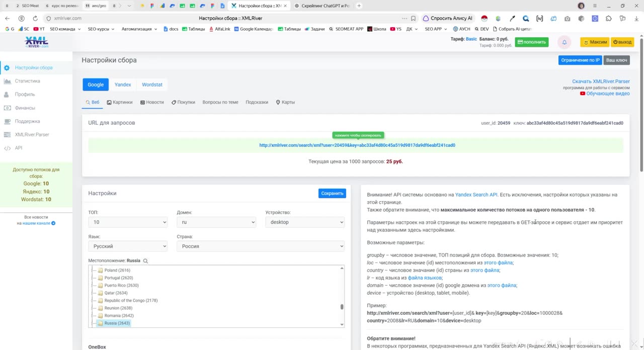Select the Вопросы по теме tab
Screen dimensions: 644x350
point(220,102)
